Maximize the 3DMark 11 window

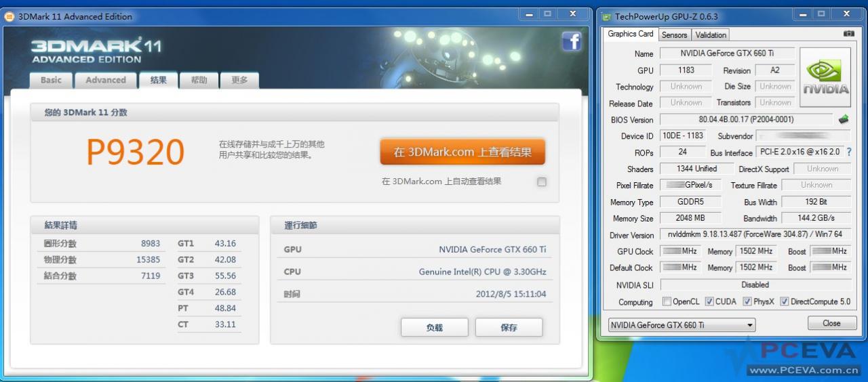tap(547, 14)
